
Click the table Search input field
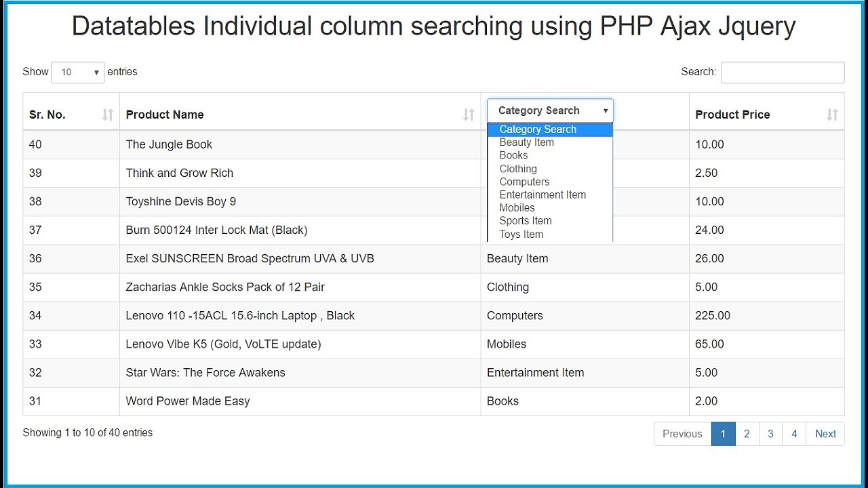pyautogui.click(x=782, y=73)
